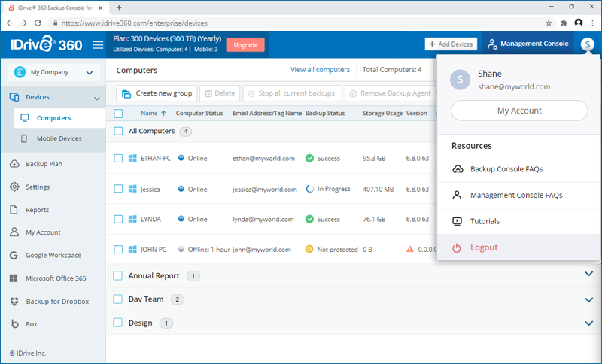602x364 pixels.
Task: Click the user avatar in the top bar
Action: coord(587,44)
